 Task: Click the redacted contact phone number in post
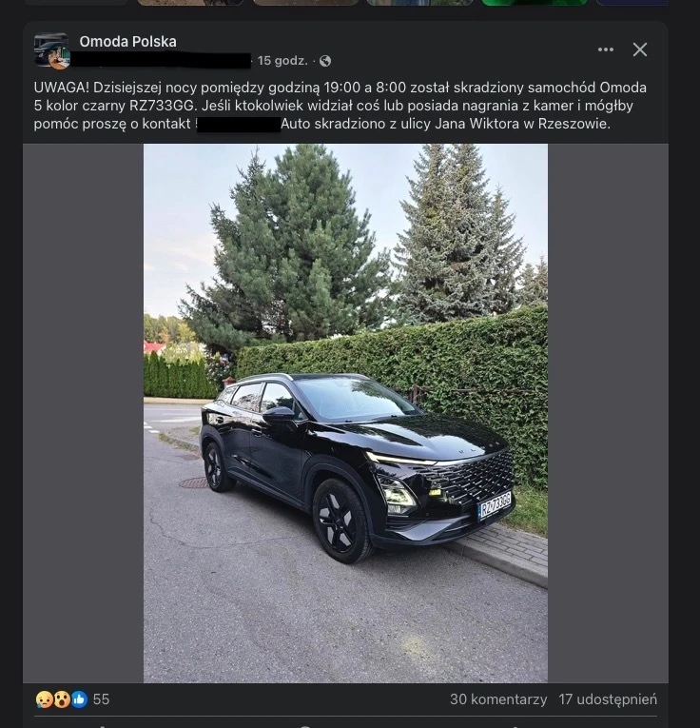pos(239,125)
